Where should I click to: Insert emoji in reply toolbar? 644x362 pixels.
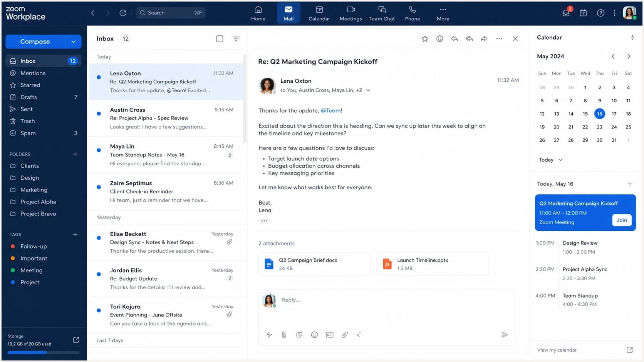314,335
